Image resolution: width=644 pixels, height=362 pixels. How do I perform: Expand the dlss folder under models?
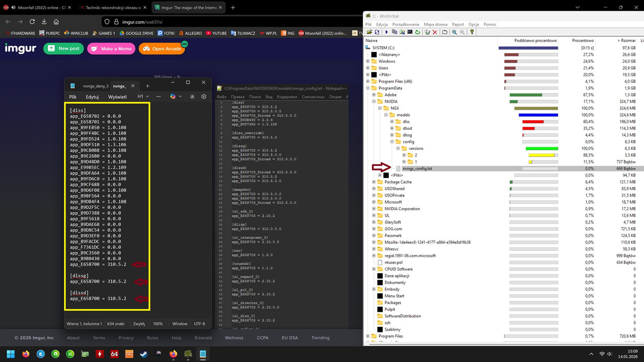click(x=392, y=122)
